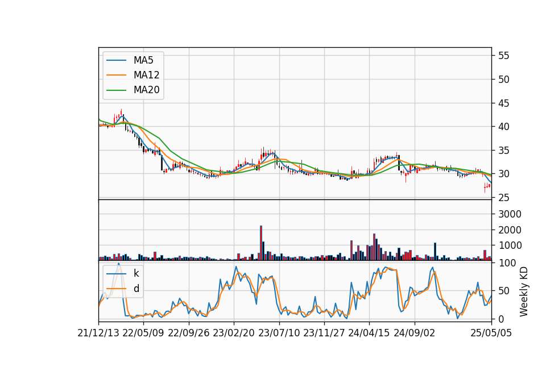Click the 55 price axis label

point(503,56)
